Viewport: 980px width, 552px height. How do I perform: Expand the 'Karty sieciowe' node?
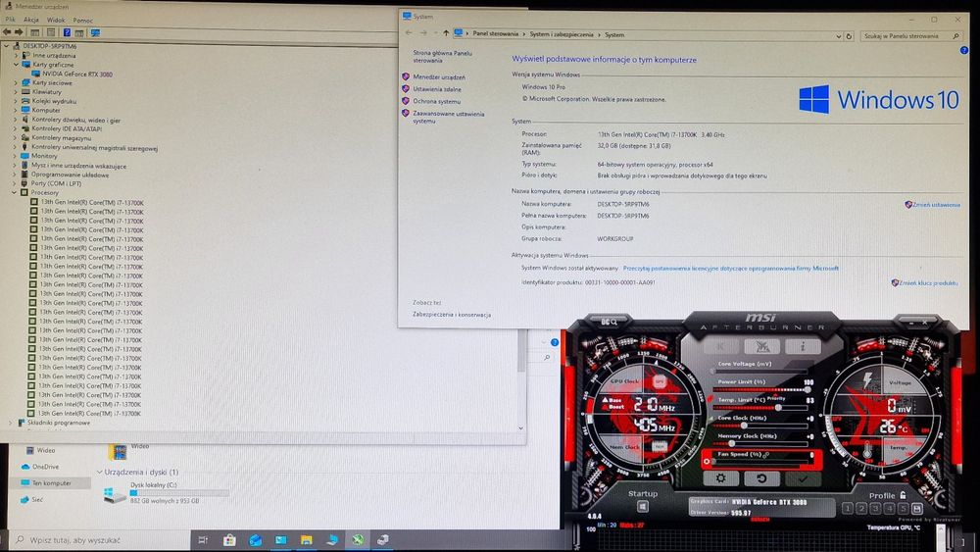[x=16, y=82]
